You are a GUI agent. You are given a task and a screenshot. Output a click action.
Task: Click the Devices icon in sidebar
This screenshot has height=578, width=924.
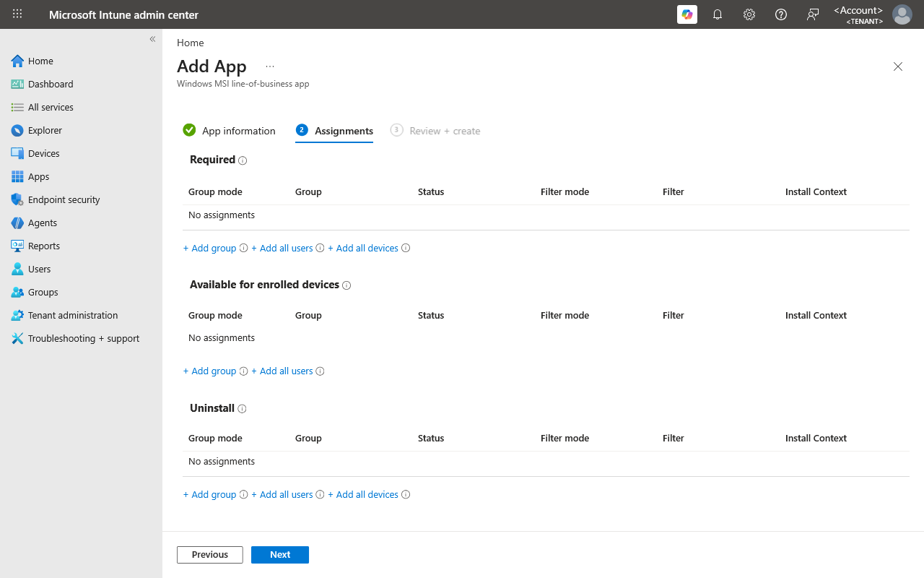(17, 153)
